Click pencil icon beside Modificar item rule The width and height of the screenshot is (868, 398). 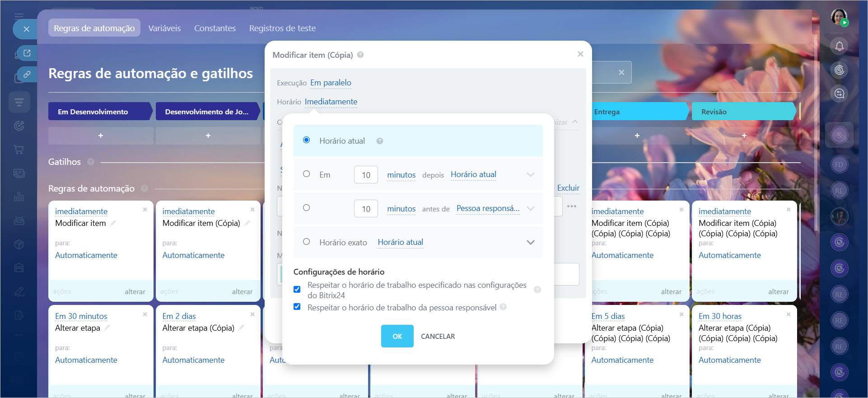click(113, 223)
